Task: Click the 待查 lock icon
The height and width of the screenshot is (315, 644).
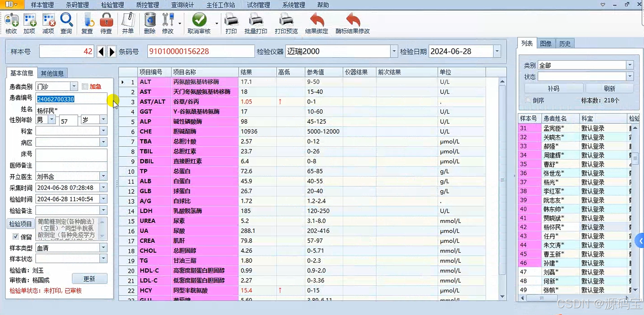Action: (x=106, y=23)
